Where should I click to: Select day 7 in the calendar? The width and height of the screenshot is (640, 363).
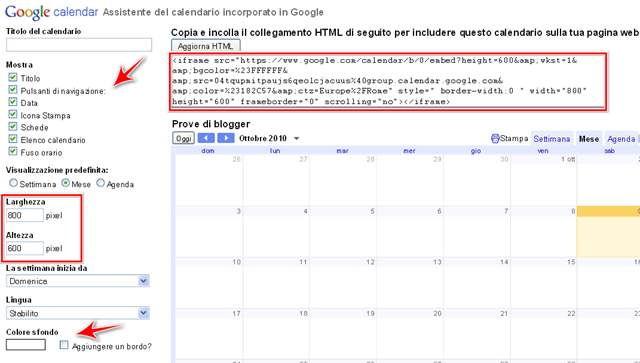(506, 211)
